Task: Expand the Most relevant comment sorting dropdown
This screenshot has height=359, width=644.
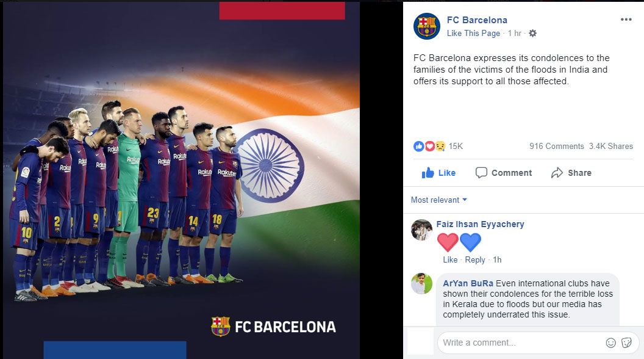Action: pyautogui.click(x=439, y=200)
